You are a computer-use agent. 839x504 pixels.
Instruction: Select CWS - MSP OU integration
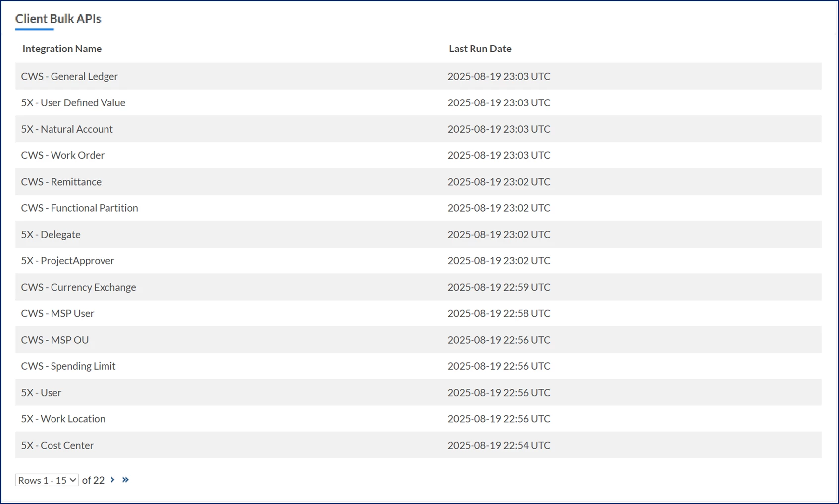[54, 340]
